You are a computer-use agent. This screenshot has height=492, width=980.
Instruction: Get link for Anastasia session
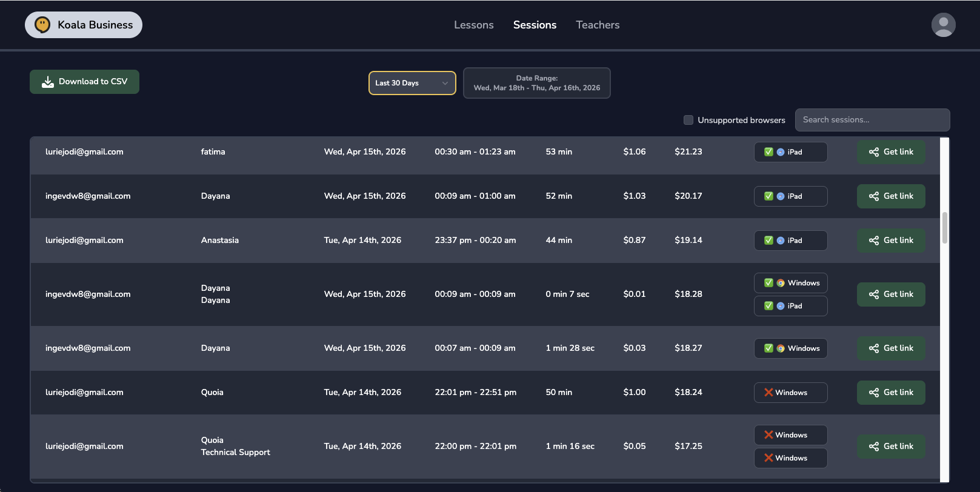(891, 241)
